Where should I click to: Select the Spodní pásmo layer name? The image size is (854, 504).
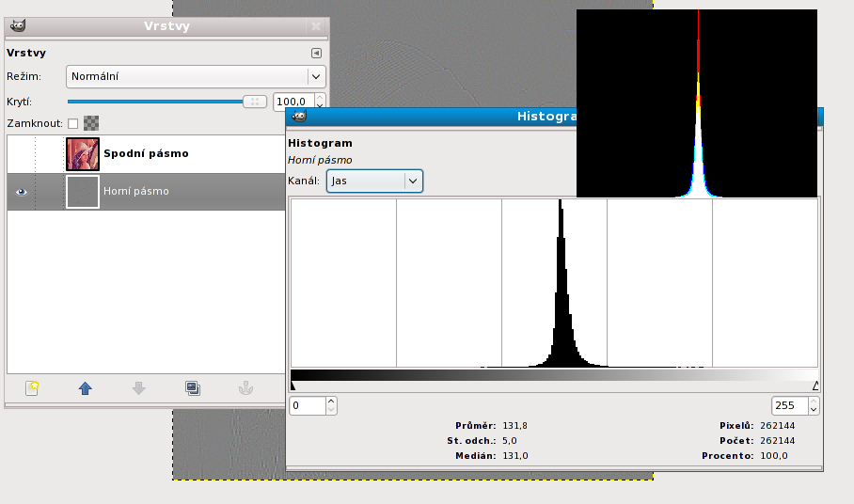pyautogui.click(x=146, y=153)
